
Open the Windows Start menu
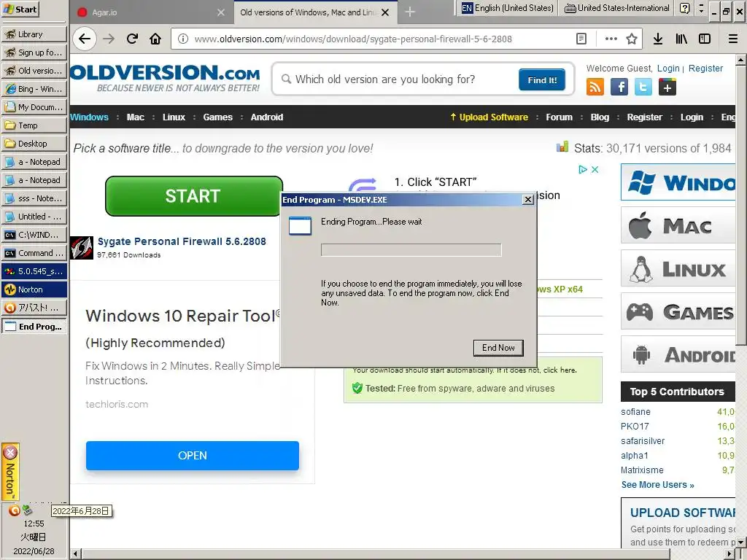(x=20, y=9)
